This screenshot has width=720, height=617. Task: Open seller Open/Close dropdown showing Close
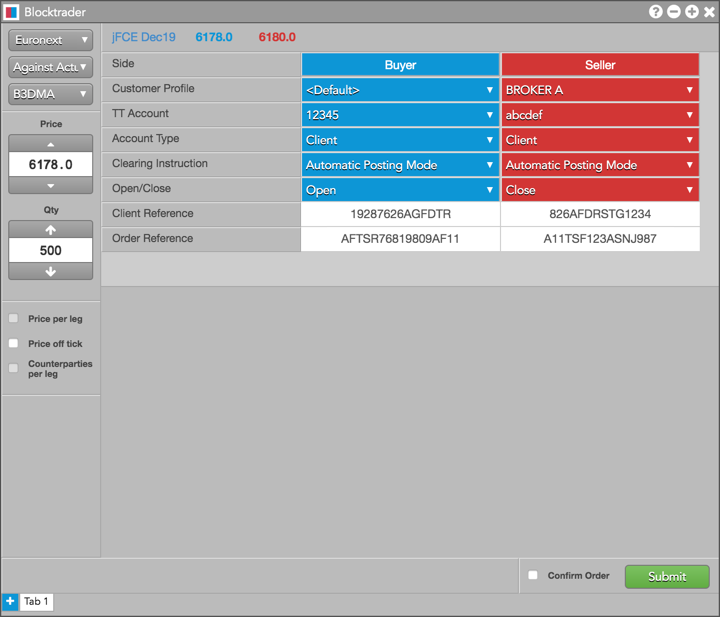point(600,190)
